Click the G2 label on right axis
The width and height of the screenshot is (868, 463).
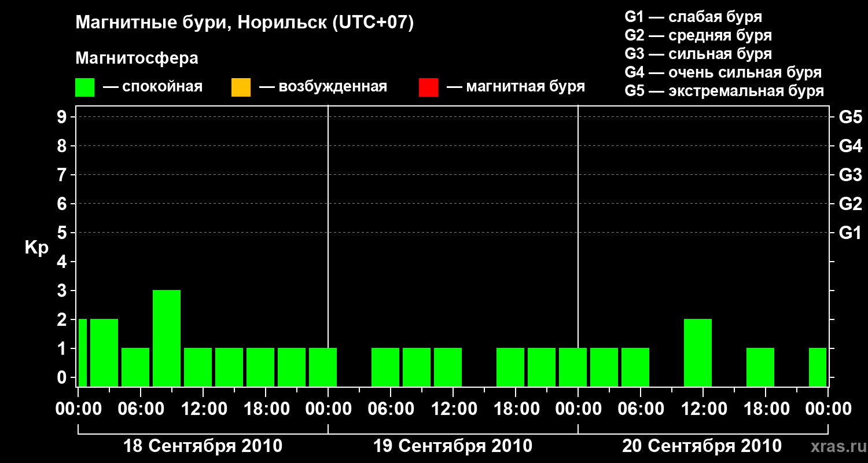point(851,204)
